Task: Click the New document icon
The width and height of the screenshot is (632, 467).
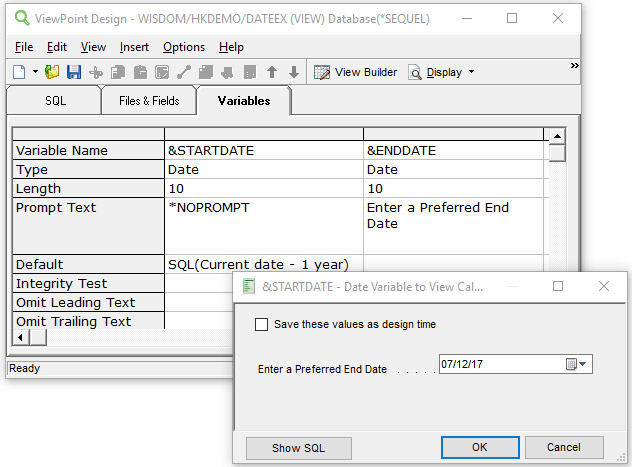Action: point(19,73)
